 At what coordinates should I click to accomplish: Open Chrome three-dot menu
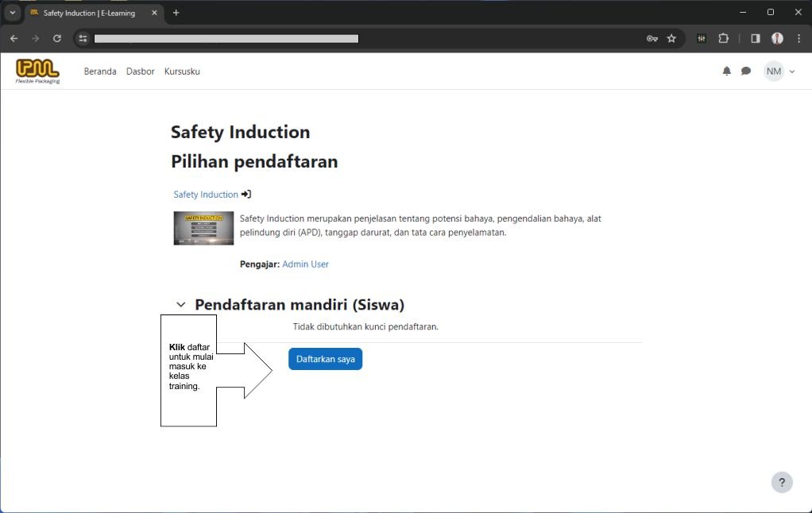[x=798, y=38]
